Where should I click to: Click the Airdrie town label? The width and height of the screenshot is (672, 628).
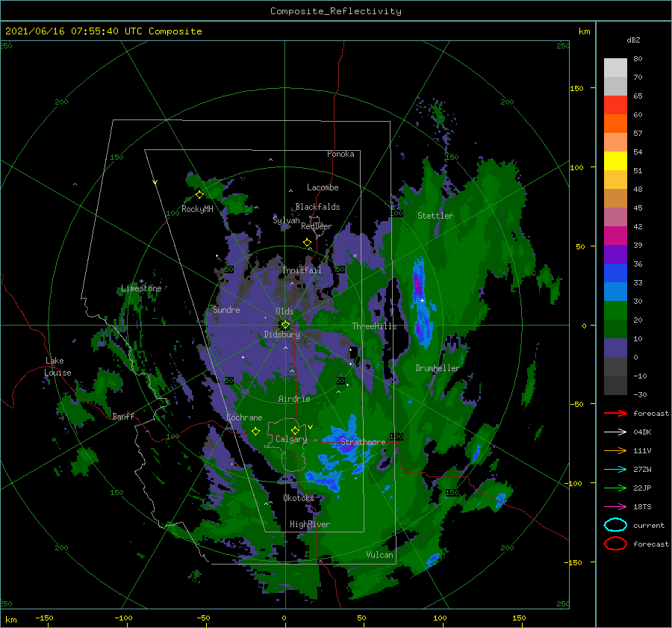[294, 399]
